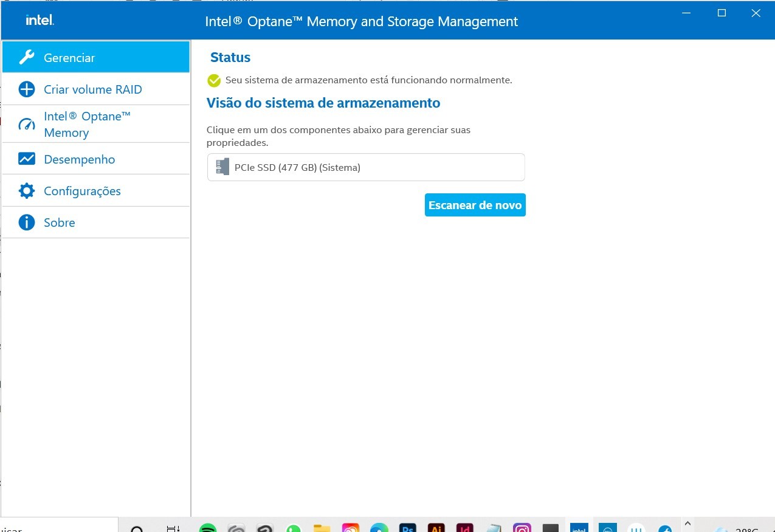Open Illustrator from the taskbar
The width and height of the screenshot is (775, 532).
(436, 528)
